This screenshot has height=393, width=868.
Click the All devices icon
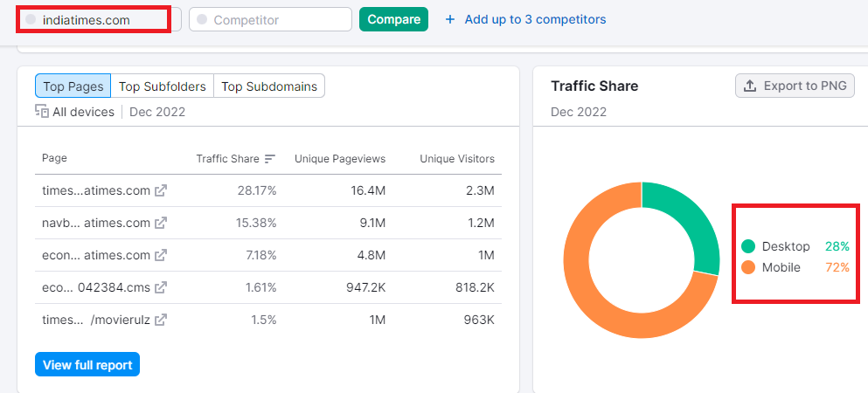coord(42,112)
